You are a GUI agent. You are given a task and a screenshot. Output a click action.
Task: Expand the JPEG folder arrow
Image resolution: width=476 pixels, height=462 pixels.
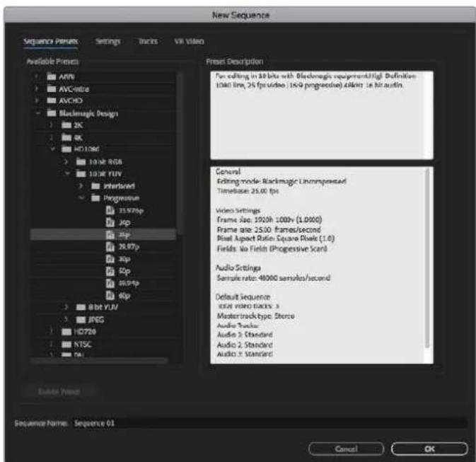point(66,320)
